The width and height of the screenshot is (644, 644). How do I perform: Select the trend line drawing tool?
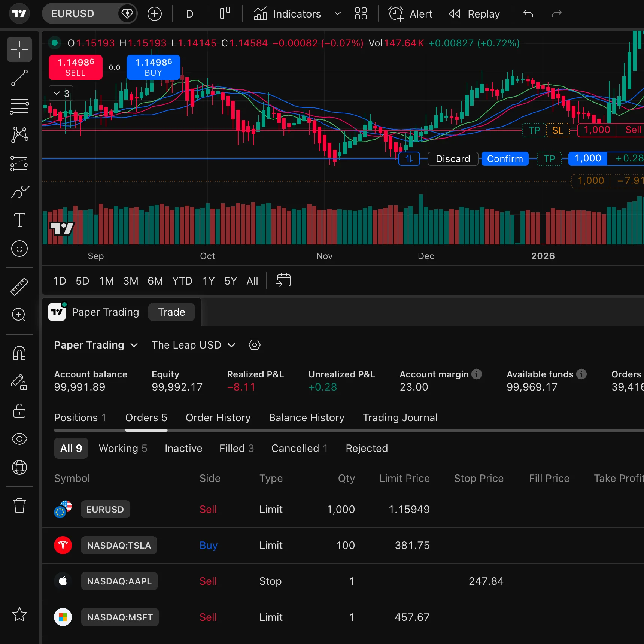pos(19,78)
